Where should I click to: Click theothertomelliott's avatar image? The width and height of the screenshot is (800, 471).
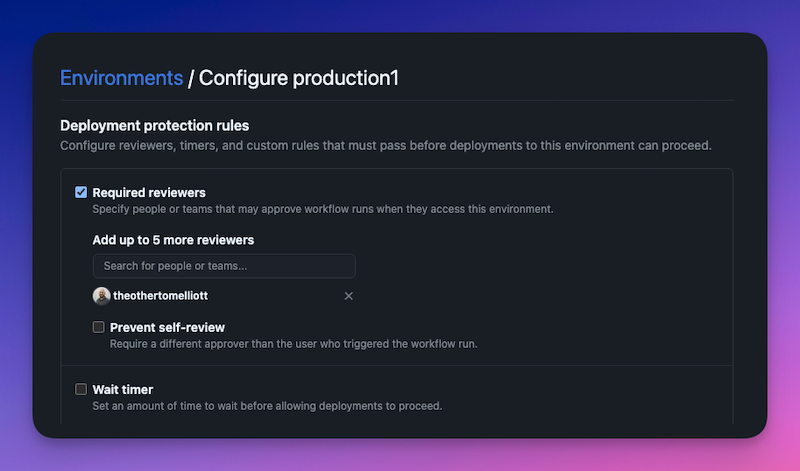[101, 296]
